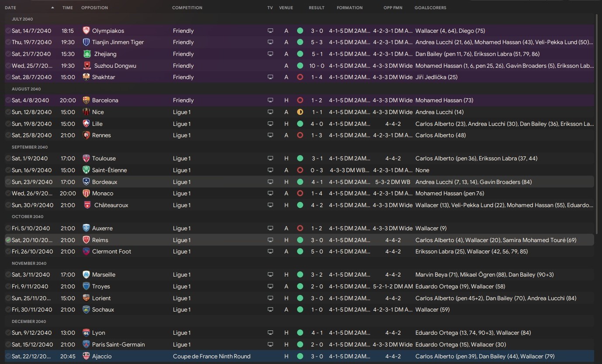Toggle the tick circle on the Barcelona row
Screen dimensions: 602x364
[x=8, y=100]
